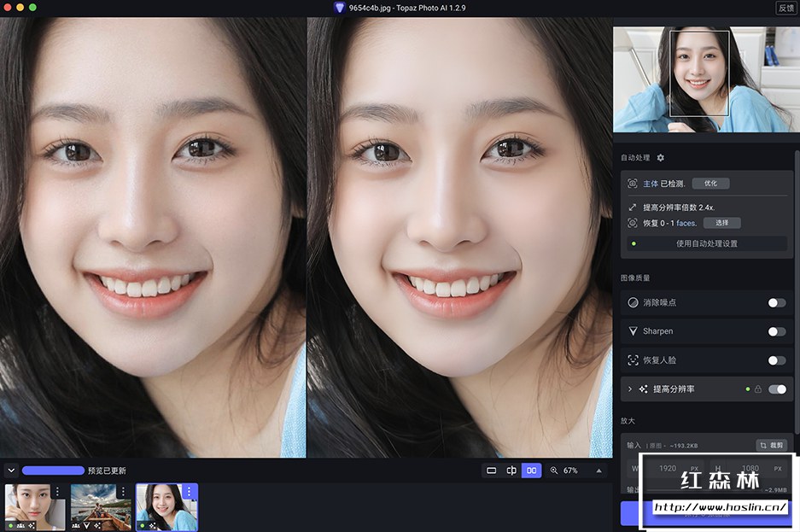Select side-by-side comparison view
Image resolution: width=800 pixels, height=532 pixels.
pyautogui.click(x=531, y=471)
